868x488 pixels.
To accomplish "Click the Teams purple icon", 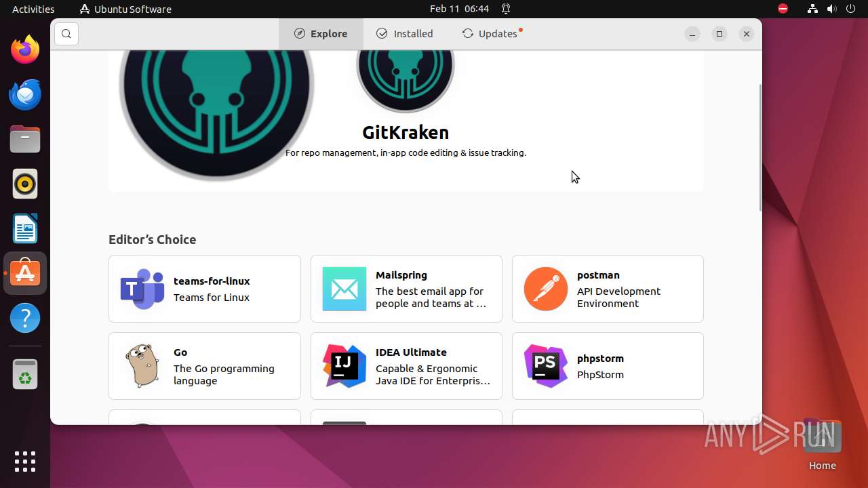I will point(142,289).
